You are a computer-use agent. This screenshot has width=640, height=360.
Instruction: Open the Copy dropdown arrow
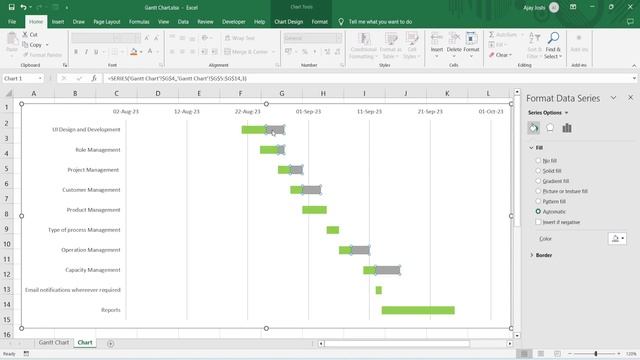pos(47,45)
